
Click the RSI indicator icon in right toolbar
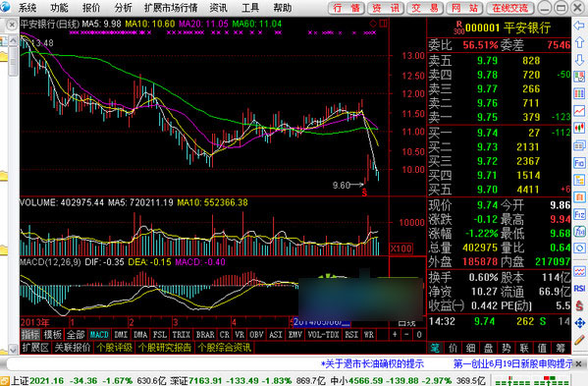point(579,288)
